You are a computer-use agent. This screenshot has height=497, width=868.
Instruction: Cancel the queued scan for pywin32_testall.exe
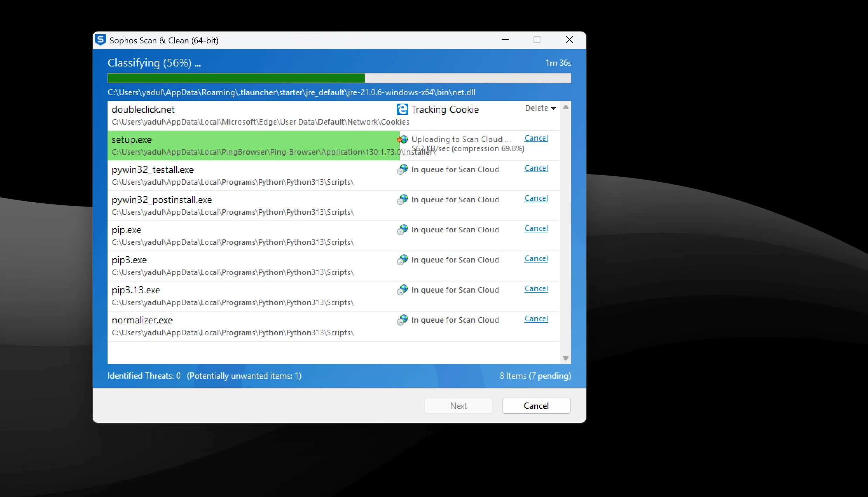point(536,168)
